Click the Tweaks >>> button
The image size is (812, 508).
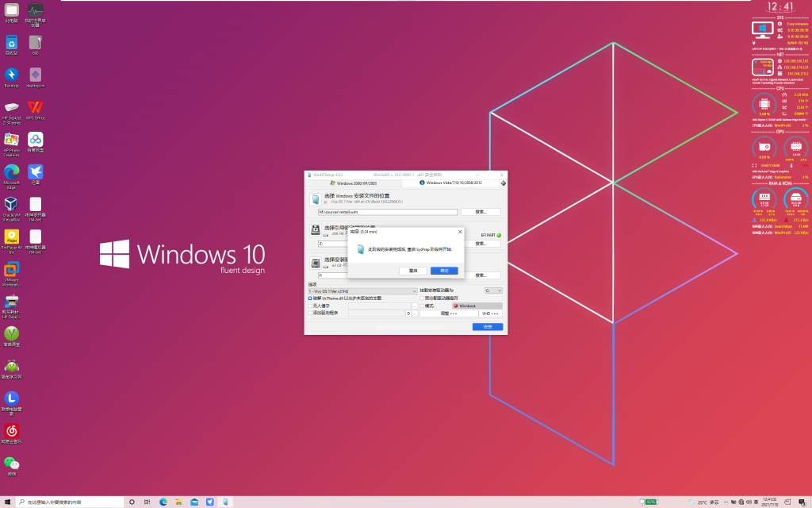[449, 314]
